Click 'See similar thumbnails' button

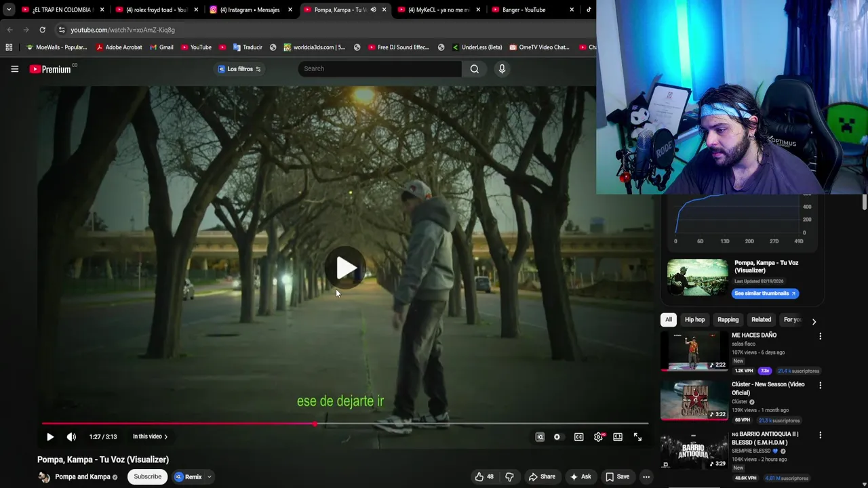[765, 293]
